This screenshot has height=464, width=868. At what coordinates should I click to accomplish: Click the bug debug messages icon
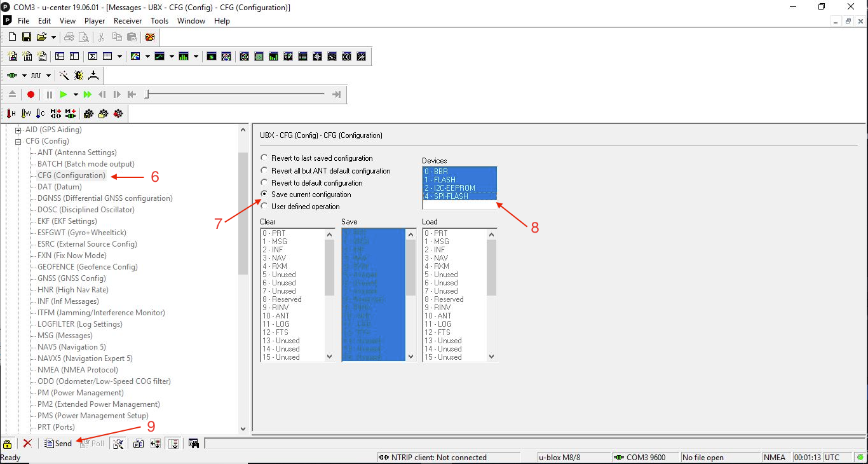coord(79,76)
